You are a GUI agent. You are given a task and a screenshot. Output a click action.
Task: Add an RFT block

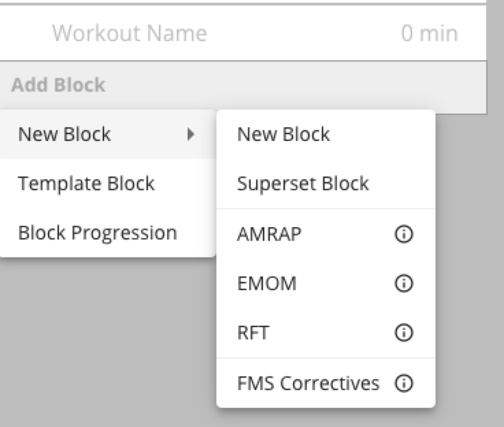coord(326,333)
